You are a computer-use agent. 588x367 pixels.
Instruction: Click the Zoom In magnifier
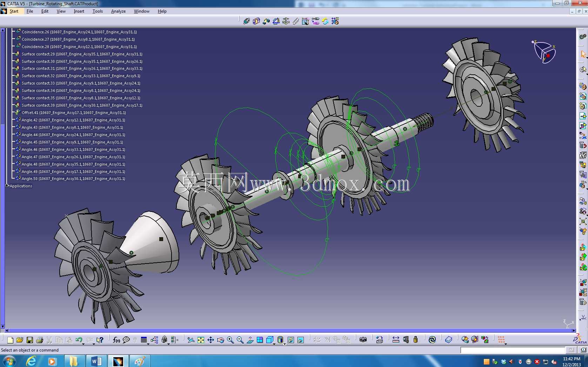230,340
